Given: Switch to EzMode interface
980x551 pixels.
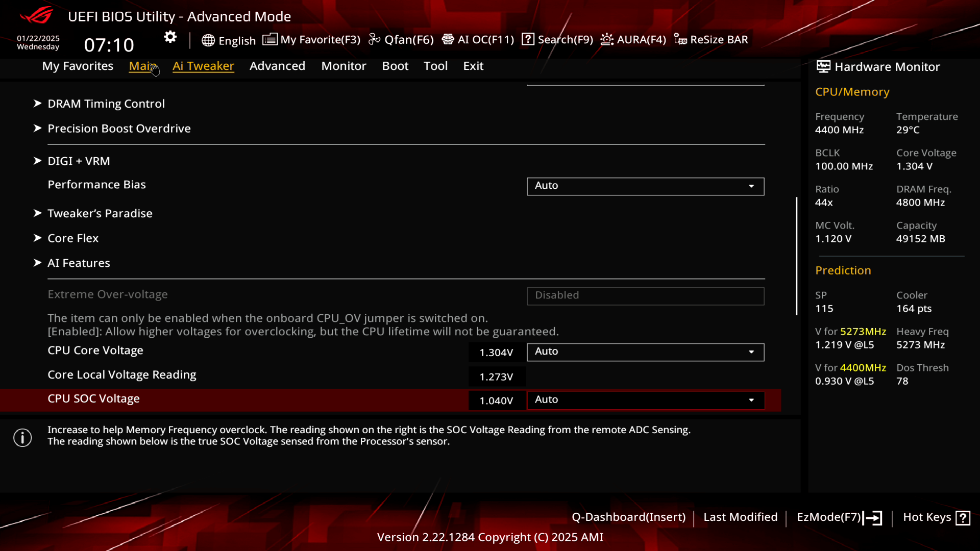Looking at the screenshot, I should [x=837, y=517].
